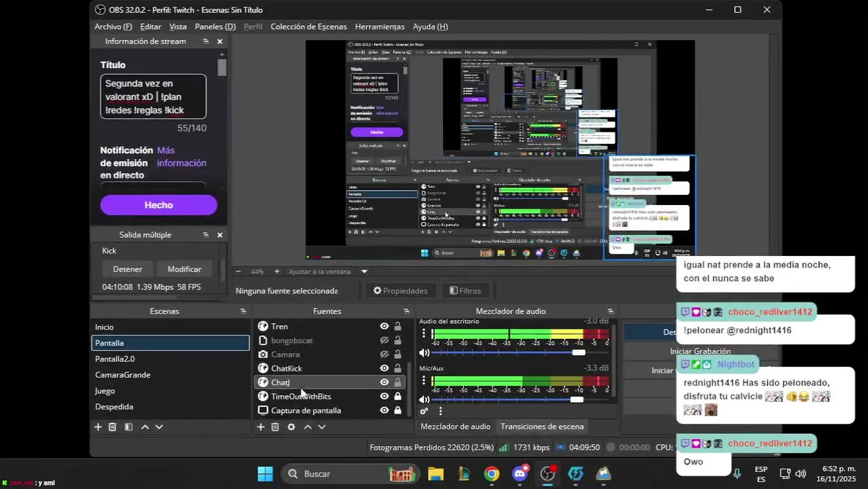Add a new source with the plus icon
Screen dimensions: 868x489
261,427
